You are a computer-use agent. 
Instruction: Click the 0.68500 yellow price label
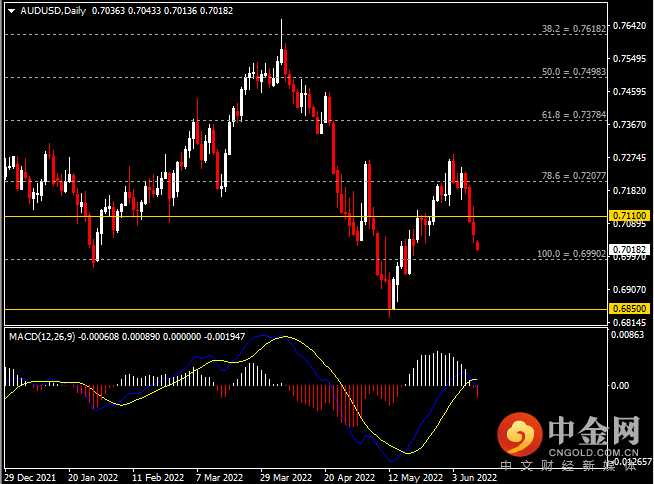pos(630,309)
